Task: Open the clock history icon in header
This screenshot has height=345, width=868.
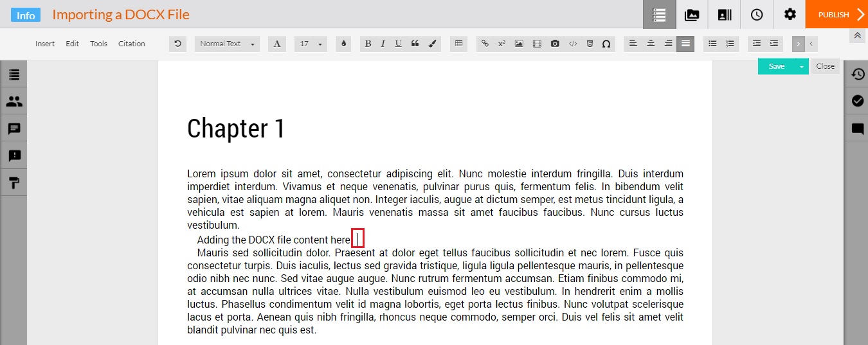Action: pyautogui.click(x=757, y=14)
